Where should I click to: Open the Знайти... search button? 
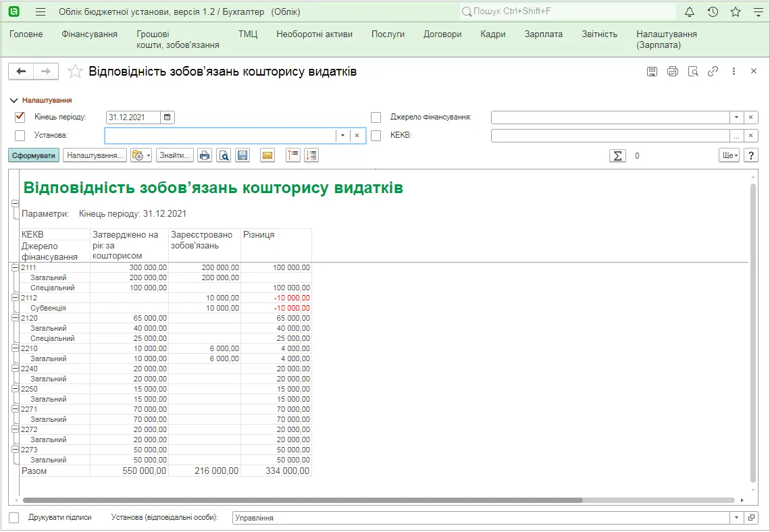(175, 155)
